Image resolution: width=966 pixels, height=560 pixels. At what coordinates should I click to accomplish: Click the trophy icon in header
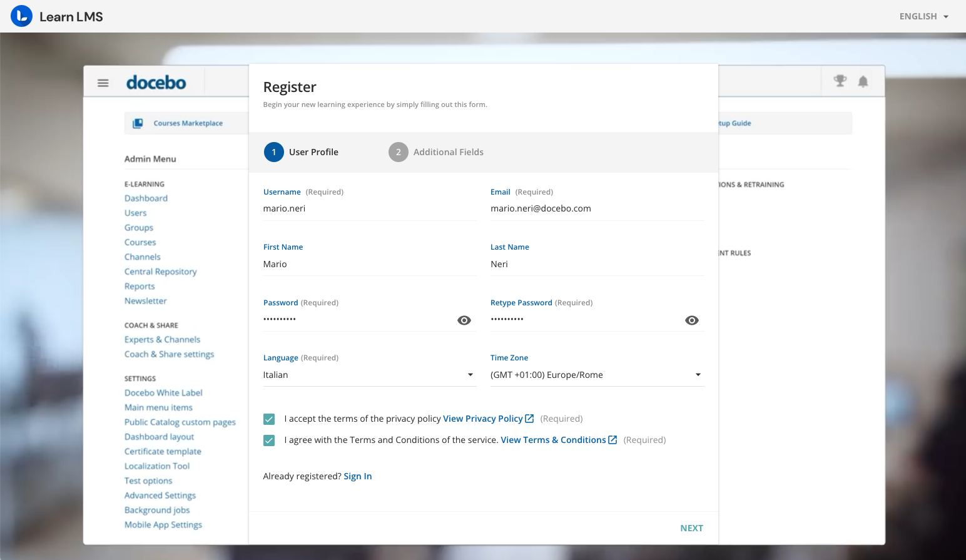(x=840, y=81)
